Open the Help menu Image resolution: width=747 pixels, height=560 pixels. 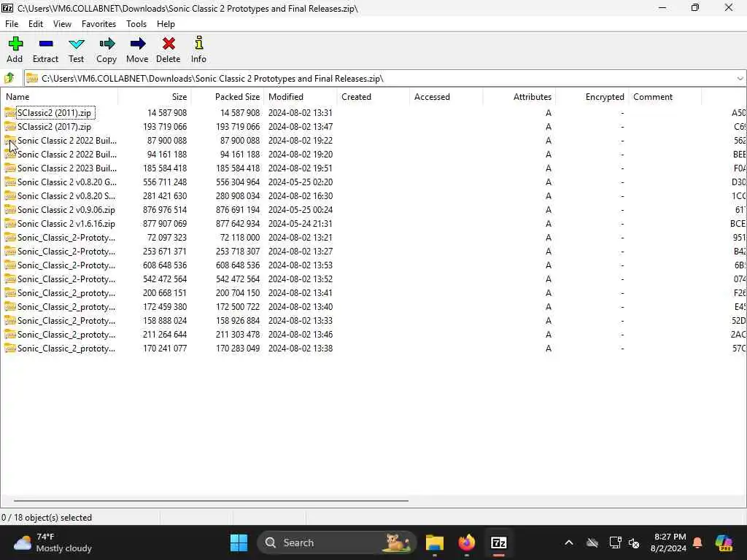point(166,24)
